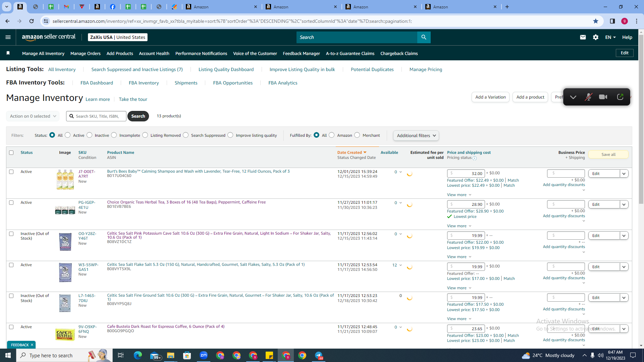The image size is (644, 362).
Task: Open File Explorer from the taskbar
Action: tap(171, 355)
